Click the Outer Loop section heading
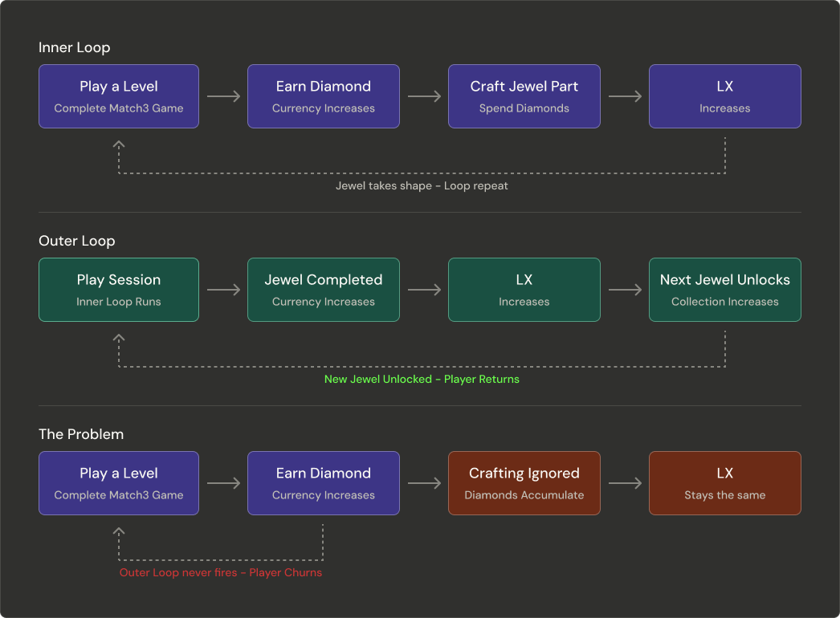 coord(77,241)
